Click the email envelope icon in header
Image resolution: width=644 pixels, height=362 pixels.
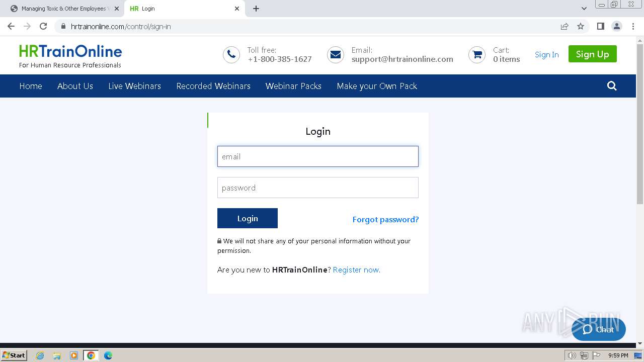336,55
